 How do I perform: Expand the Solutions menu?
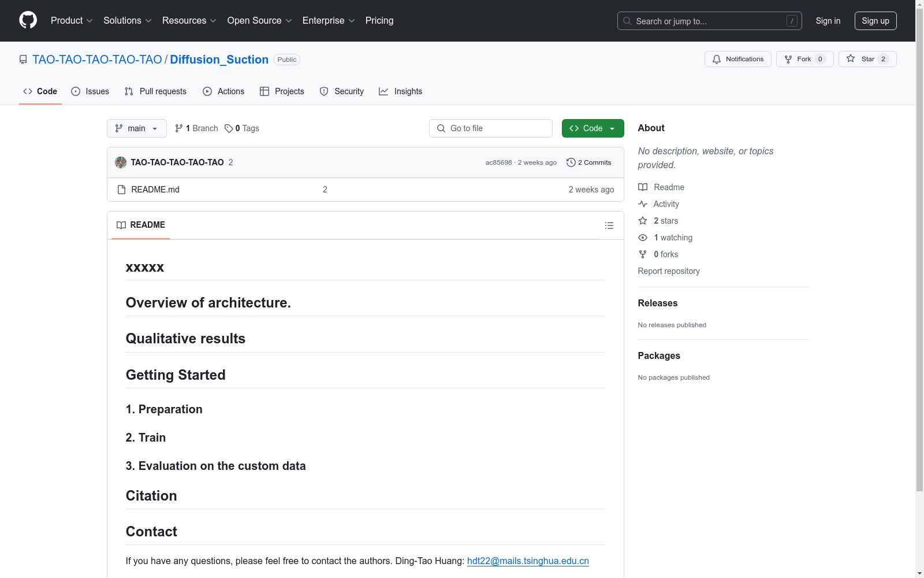click(128, 21)
